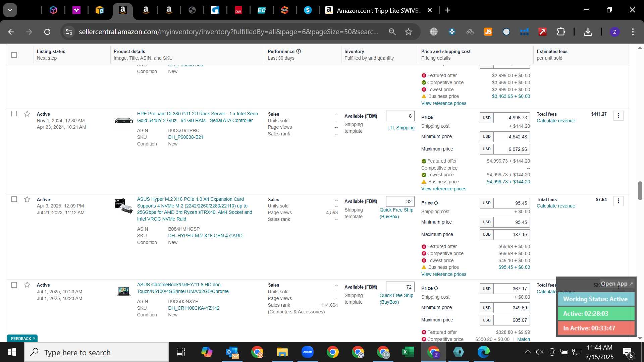The height and width of the screenshot is (362, 644).
Task: Go back to previous page
Action: click(11, 32)
